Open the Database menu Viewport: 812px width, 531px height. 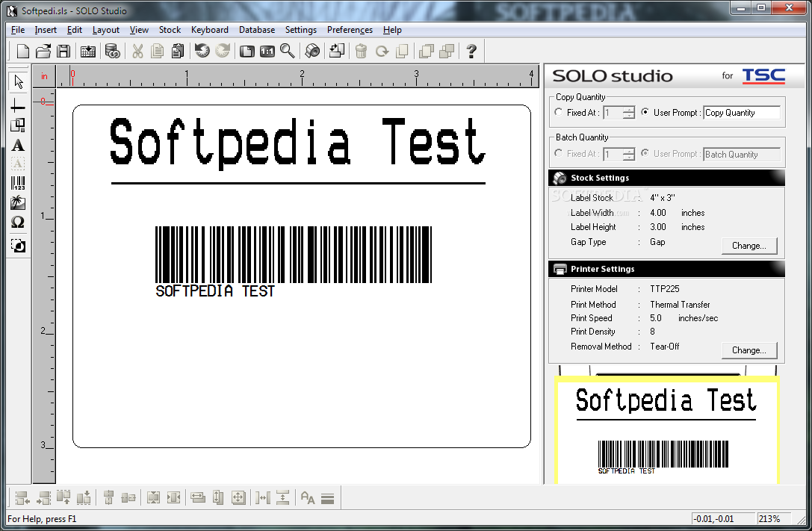click(x=257, y=30)
